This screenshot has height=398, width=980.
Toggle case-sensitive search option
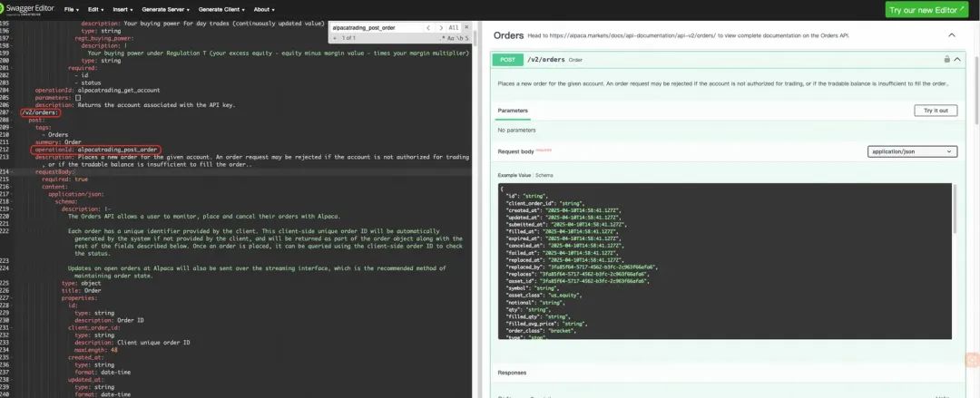point(451,39)
